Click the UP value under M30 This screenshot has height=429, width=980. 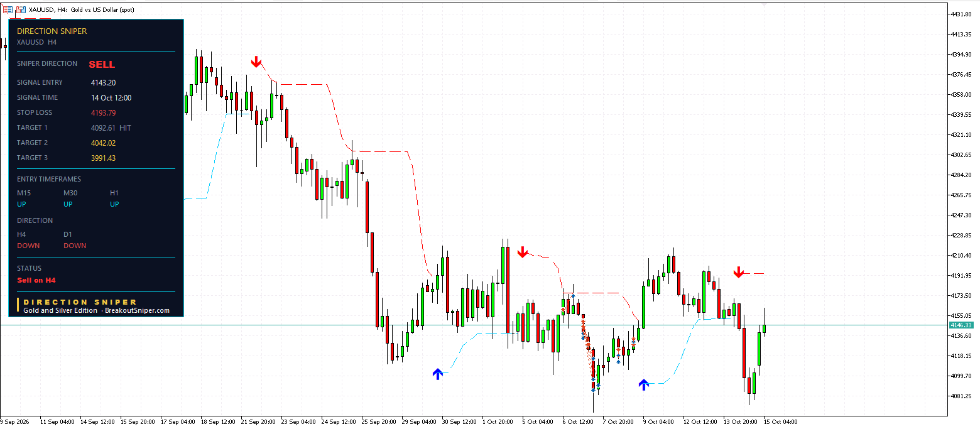tap(68, 204)
